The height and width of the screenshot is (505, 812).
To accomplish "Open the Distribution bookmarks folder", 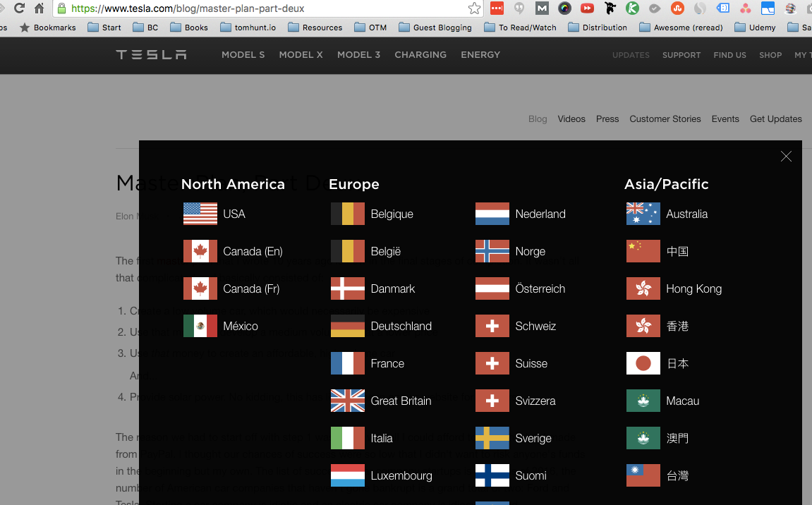I will 597,28.
